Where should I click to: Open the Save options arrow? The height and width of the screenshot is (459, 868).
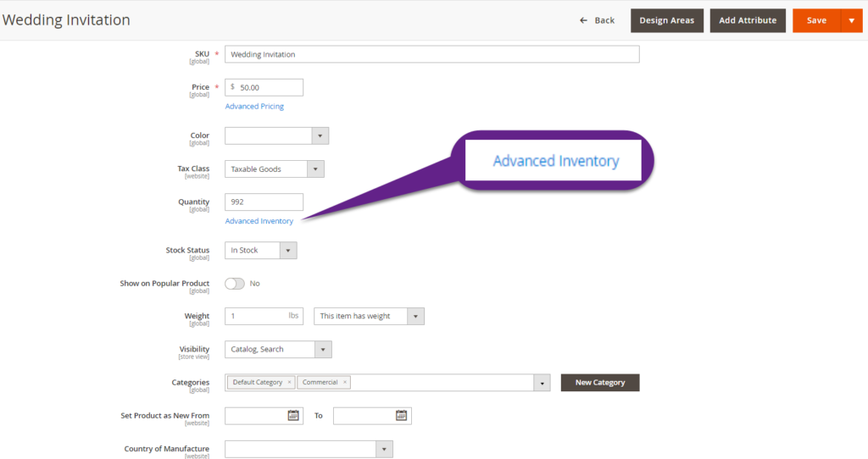click(x=851, y=20)
